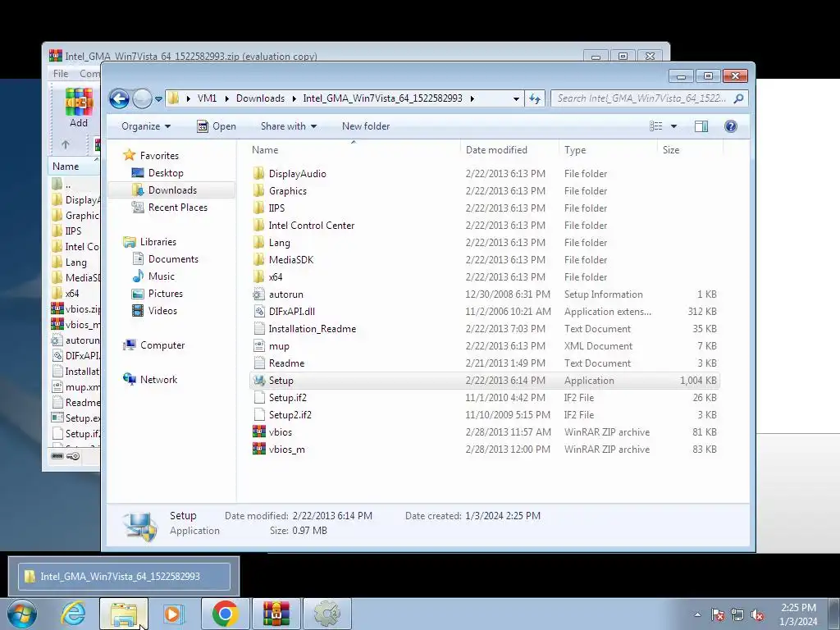Open Music library in navigation pane

tap(162, 276)
